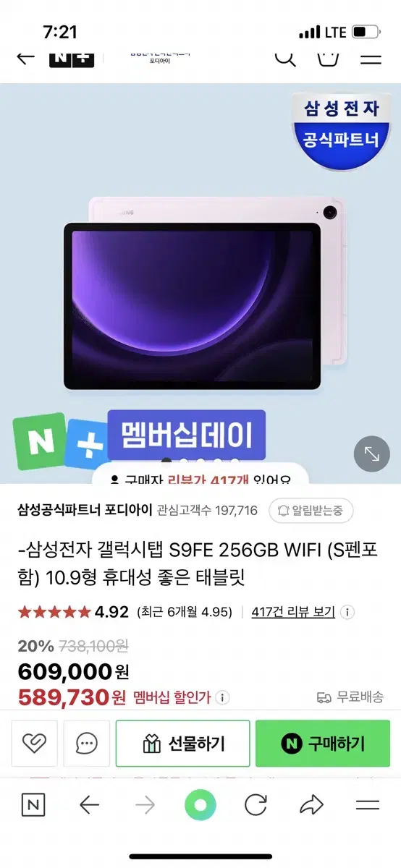Tap the back arrow in store header
This screenshot has width=401, height=868.
pos(26,58)
